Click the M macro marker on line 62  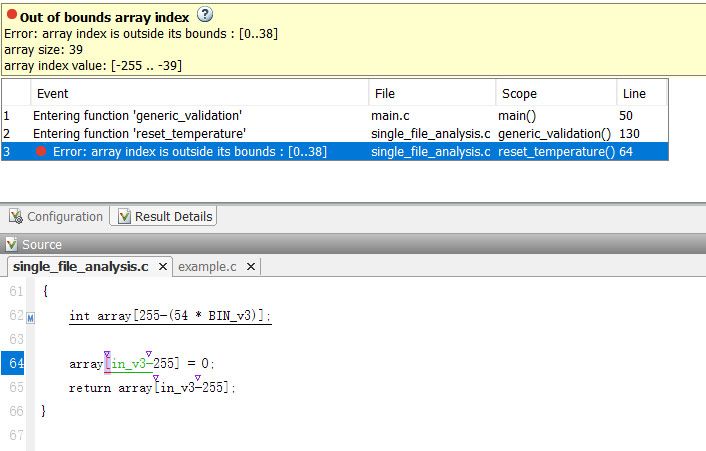click(30, 318)
